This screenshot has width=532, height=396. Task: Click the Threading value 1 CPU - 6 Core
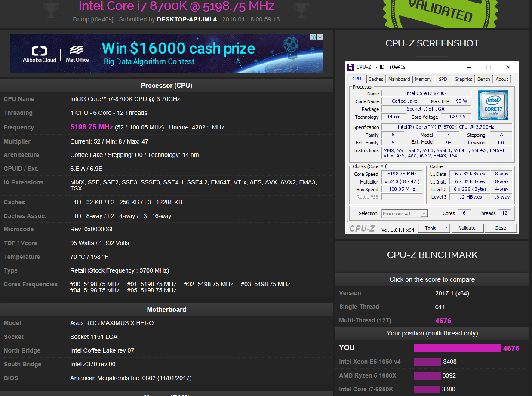coord(109,113)
